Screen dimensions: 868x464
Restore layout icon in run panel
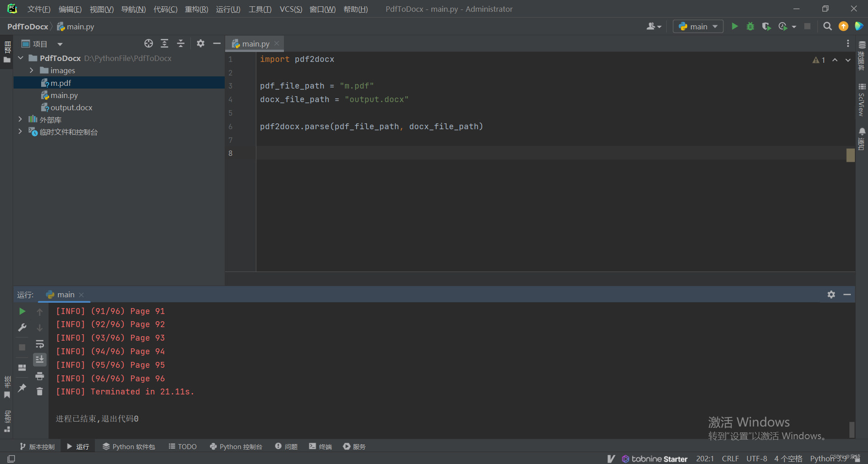(x=22, y=367)
